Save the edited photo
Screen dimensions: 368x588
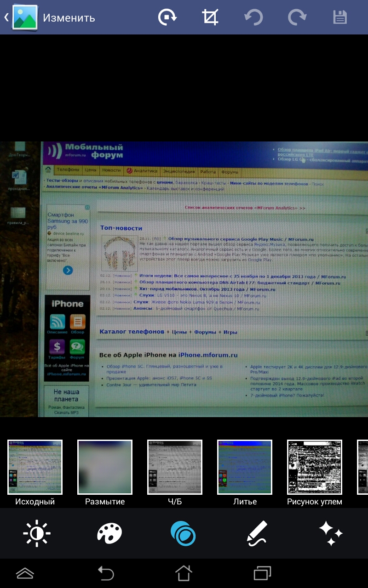point(339,17)
